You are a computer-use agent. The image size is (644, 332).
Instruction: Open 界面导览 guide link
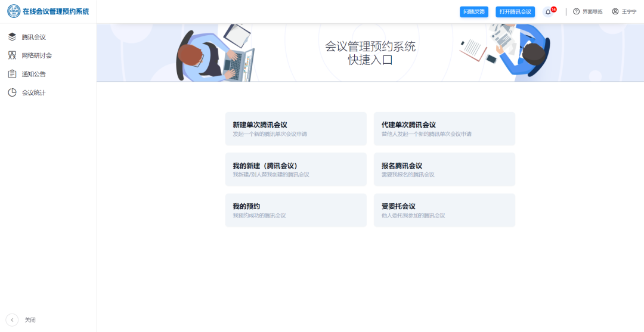pyautogui.click(x=592, y=11)
